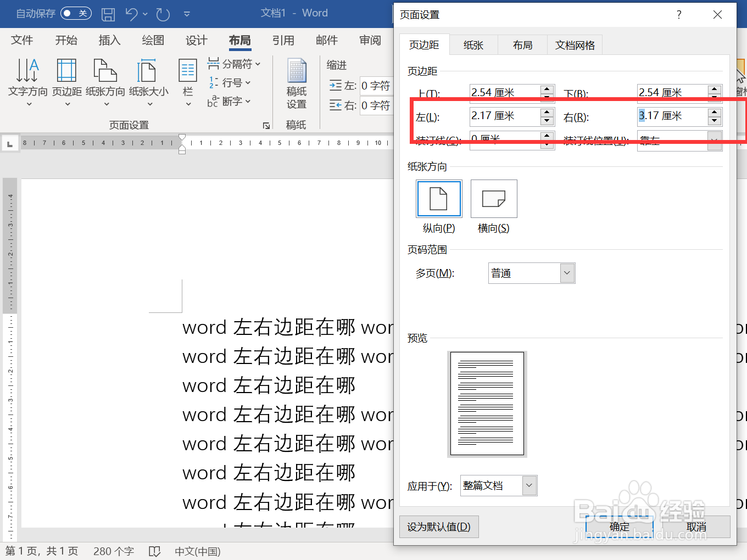Click the 取消 cancel button

click(696, 527)
